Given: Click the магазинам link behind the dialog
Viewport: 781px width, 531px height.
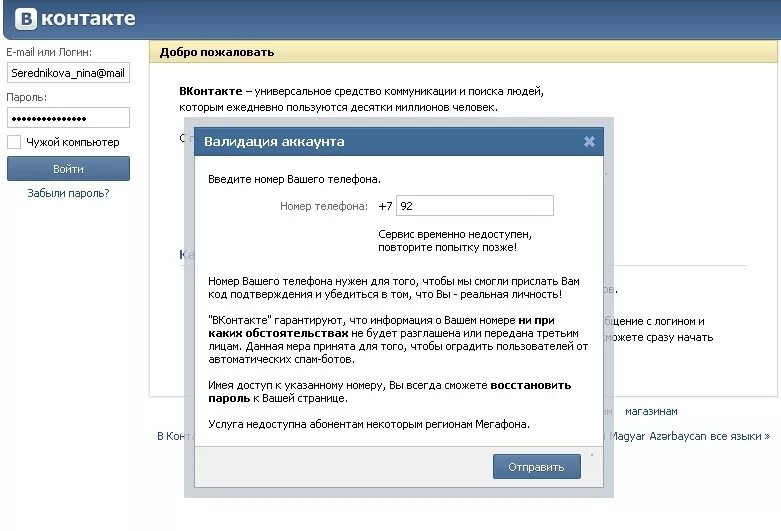Looking at the screenshot, I should click(651, 411).
